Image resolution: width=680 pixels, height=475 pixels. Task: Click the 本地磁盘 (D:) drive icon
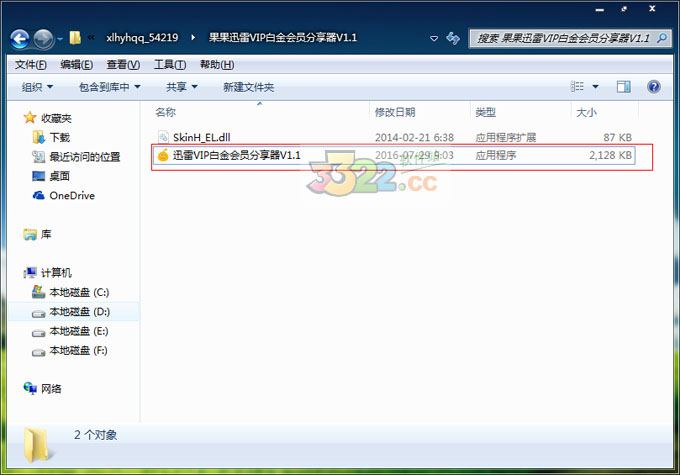coord(39,313)
